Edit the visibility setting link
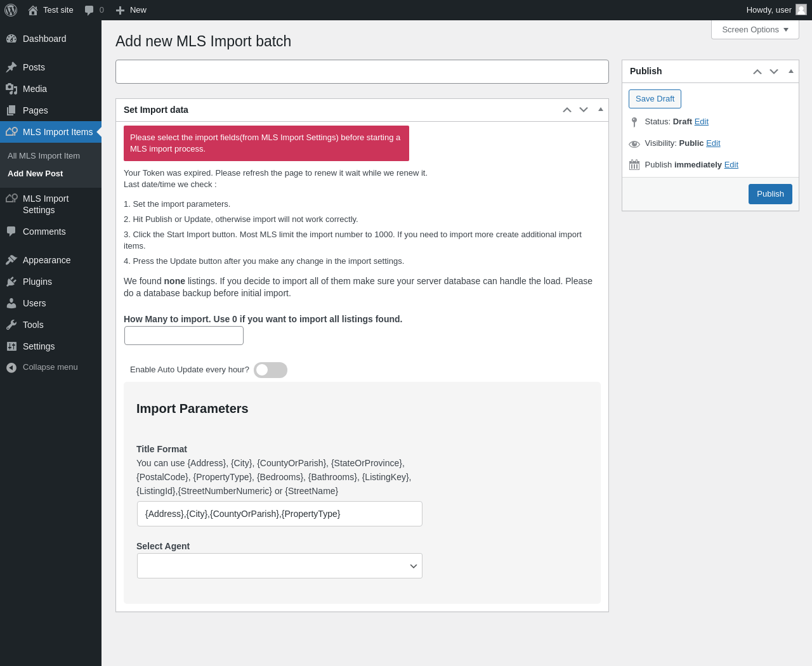This screenshot has height=666, width=812. tap(713, 143)
